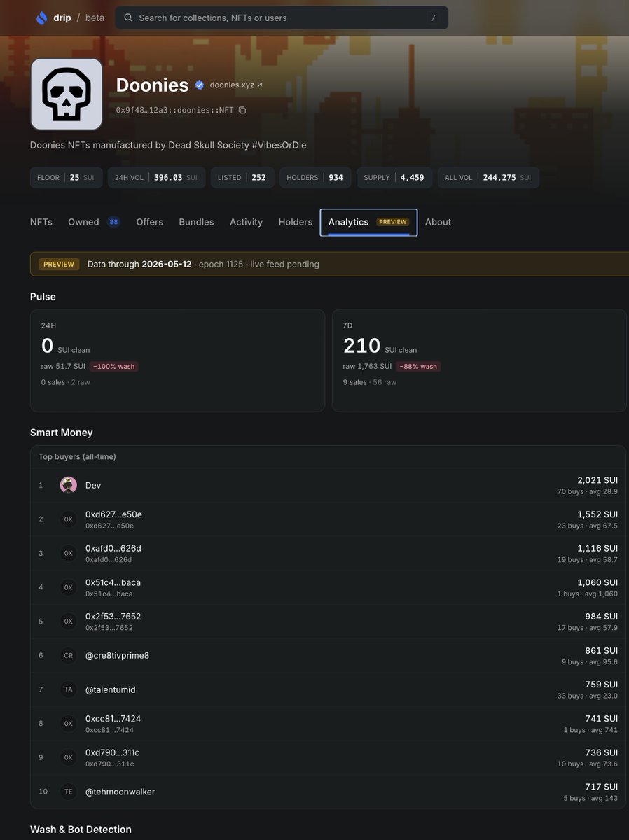Open buyer 0xd627...e50e
Screen dimensions: 629x840
[113, 514]
